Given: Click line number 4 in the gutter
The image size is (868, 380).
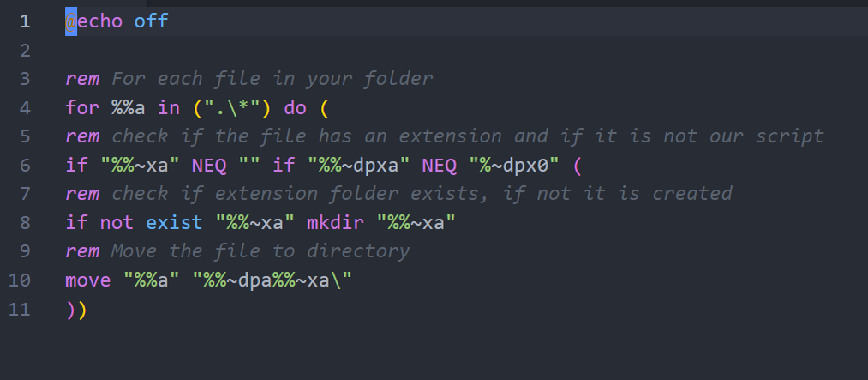Looking at the screenshot, I should click(24, 108).
